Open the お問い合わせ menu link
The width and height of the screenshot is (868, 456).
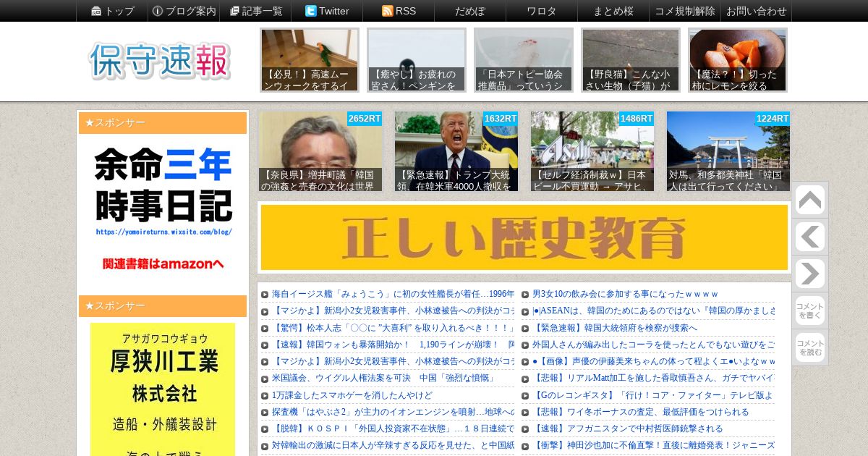[756, 11]
